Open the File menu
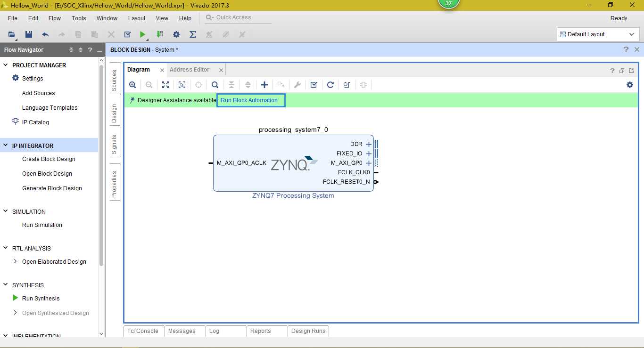The height and width of the screenshot is (348, 644). click(13, 18)
